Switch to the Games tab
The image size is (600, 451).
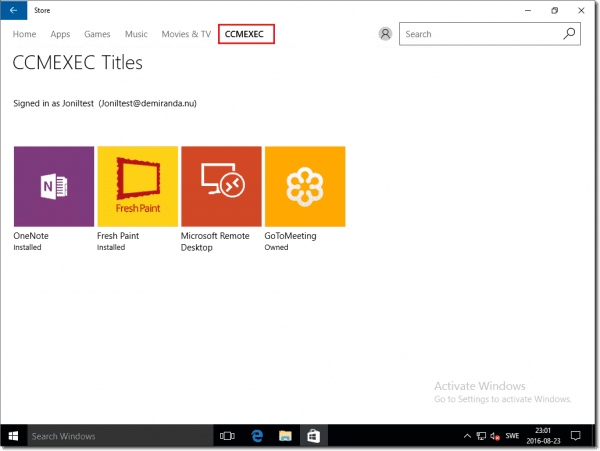coord(97,34)
